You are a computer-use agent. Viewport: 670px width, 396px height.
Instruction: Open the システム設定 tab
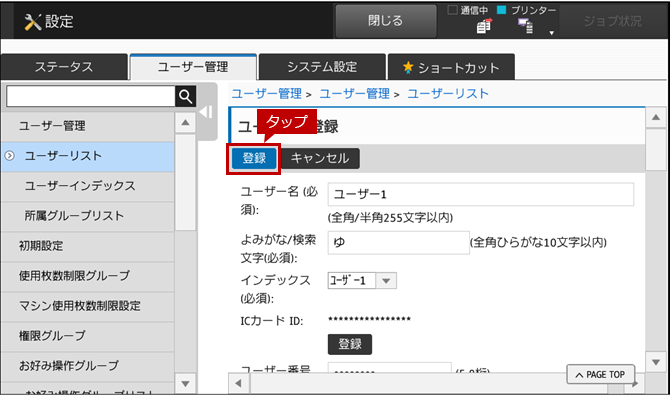(x=322, y=67)
